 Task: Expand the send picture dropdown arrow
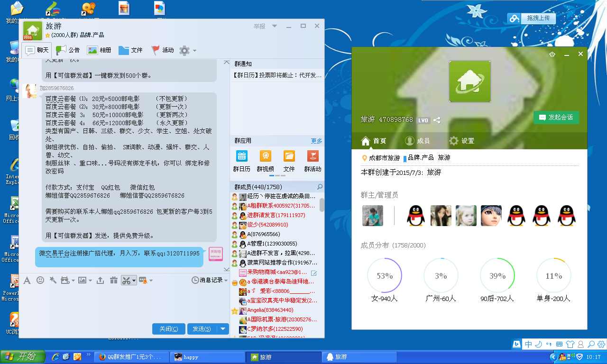(90, 281)
